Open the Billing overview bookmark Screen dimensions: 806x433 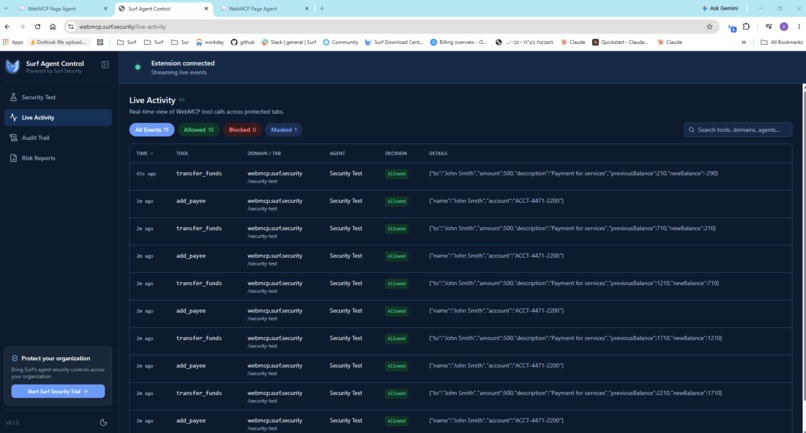[459, 42]
